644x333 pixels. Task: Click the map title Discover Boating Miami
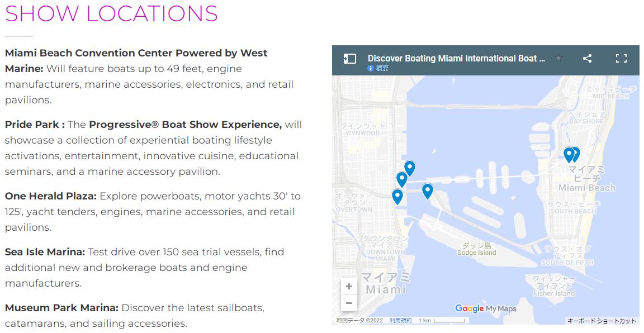click(x=456, y=58)
